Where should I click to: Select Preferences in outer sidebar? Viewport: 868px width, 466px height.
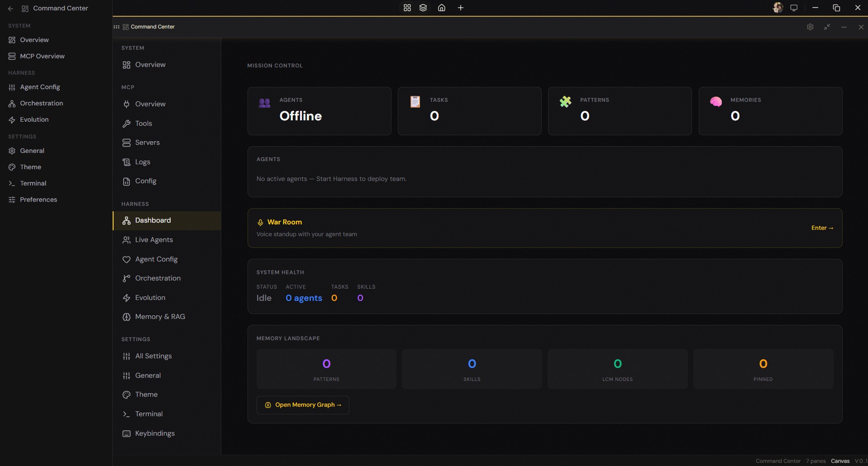click(x=38, y=200)
